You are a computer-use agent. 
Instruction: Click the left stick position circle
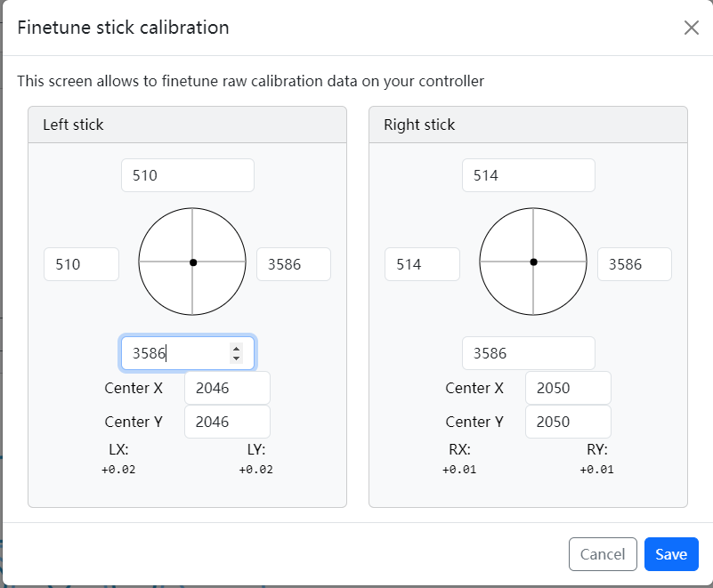tap(192, 262)
